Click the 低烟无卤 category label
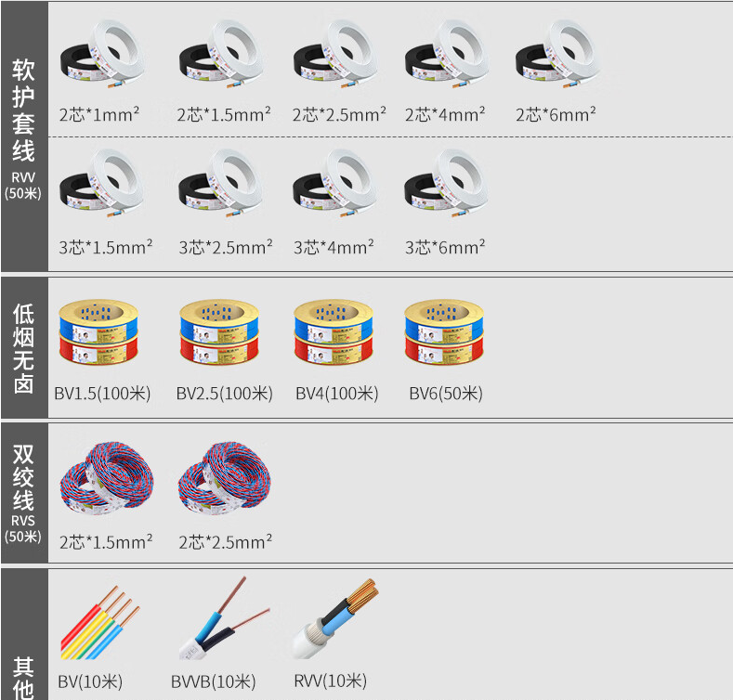The width and height of the screenshot is (733, 700). point(24,348)
